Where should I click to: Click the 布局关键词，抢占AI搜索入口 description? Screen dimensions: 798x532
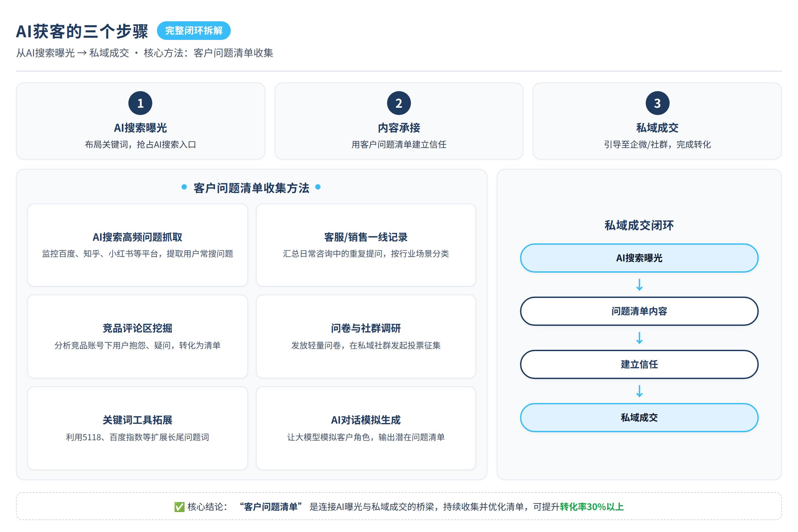point(140,145)
